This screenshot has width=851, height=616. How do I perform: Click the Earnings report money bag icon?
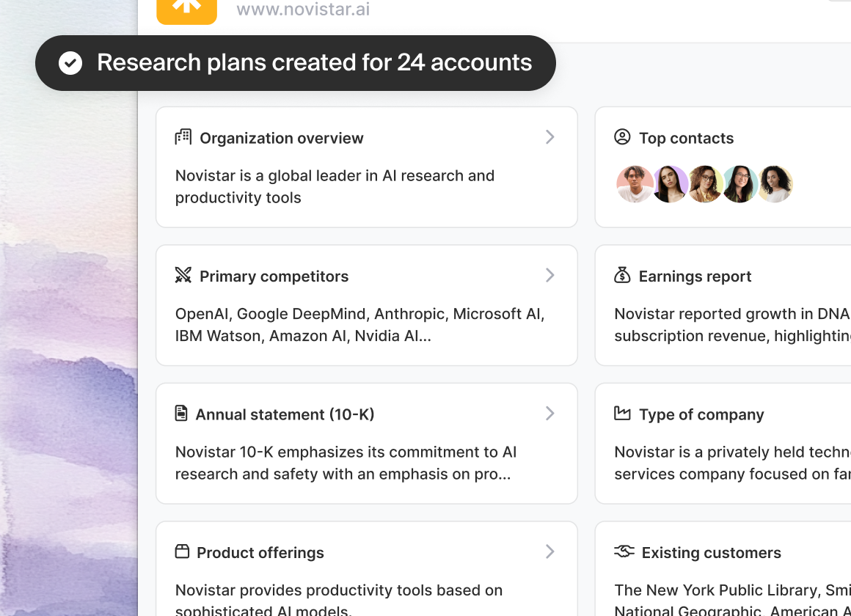pos(622,275)
